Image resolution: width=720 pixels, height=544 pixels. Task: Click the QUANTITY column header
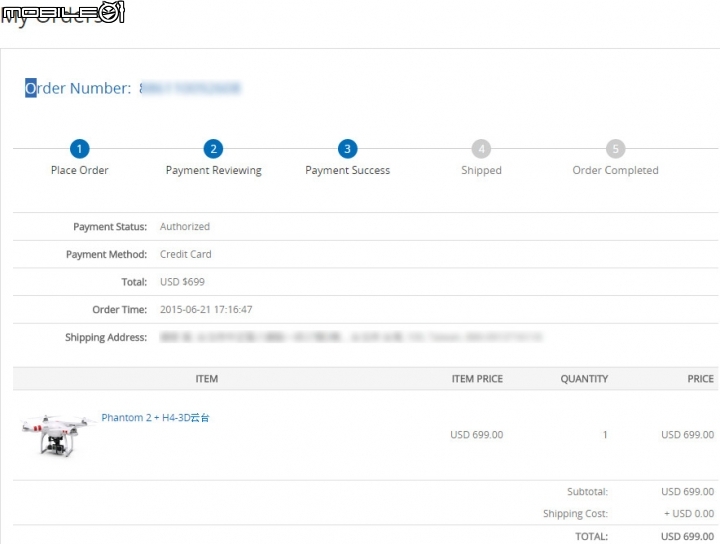pyautogui.click(x=584, y=379)
